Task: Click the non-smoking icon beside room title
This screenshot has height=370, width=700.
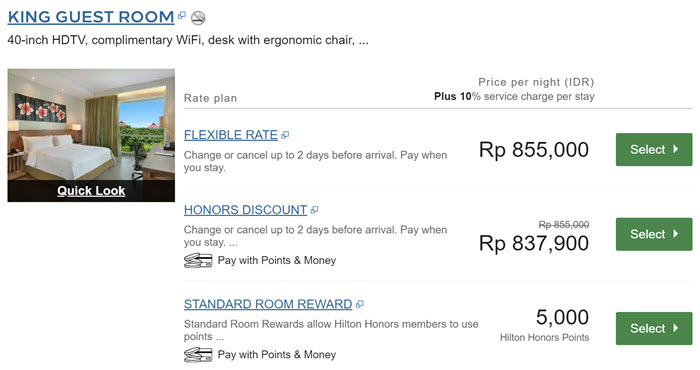Action: tap(198, 18)
